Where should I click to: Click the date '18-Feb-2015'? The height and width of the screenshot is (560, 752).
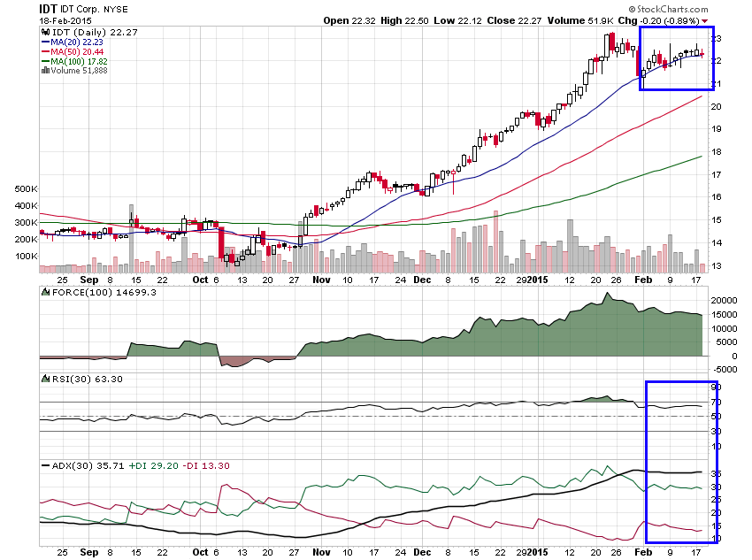tap(65, 21)
